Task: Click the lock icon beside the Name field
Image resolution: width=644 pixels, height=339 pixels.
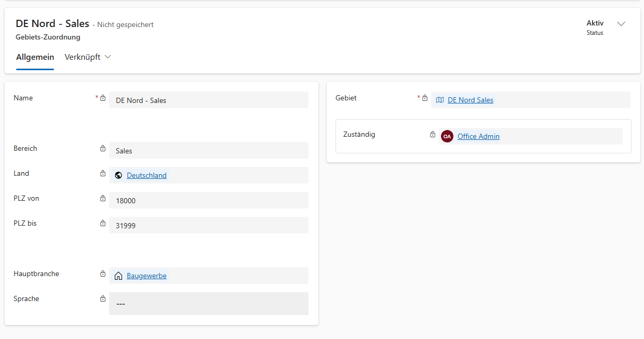Action: point(103,98)
